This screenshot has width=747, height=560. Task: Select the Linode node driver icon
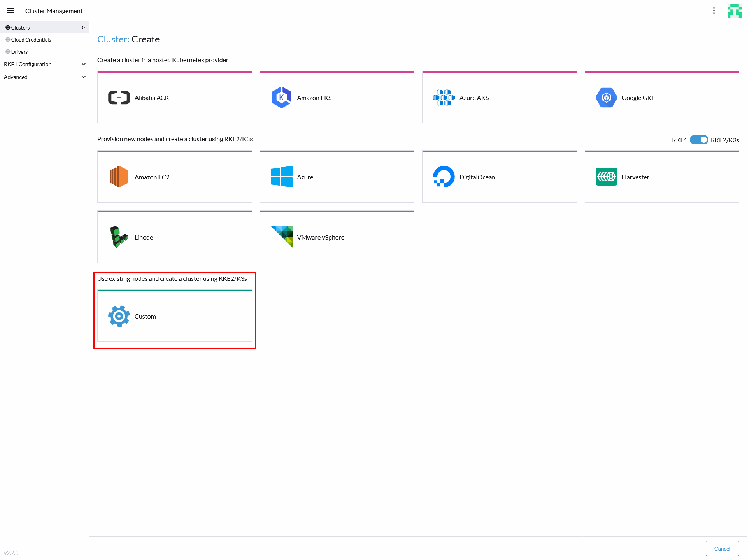(x=119, y=237)
